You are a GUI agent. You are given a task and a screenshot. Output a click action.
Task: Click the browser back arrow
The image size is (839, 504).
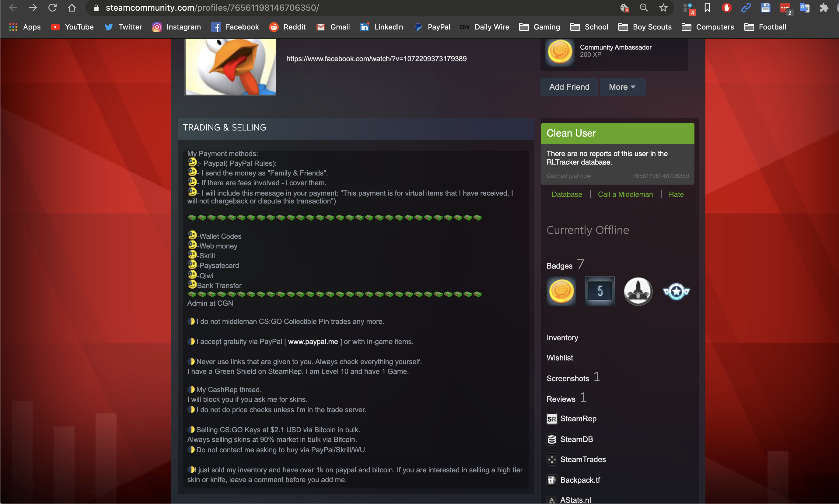tap(13, 8)
